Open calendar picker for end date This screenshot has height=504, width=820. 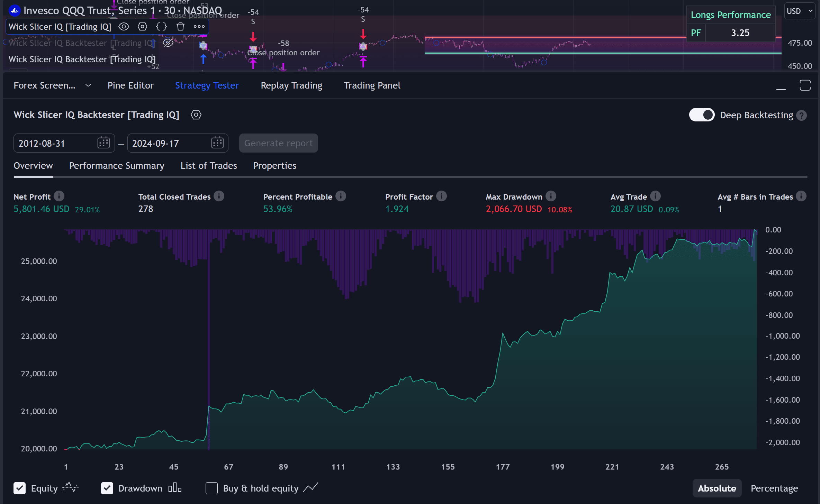(217, 143)
